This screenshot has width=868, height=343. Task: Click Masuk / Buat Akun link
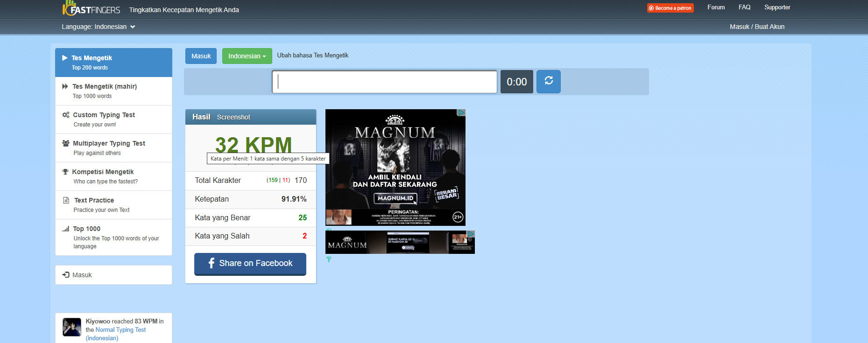click(757, 27)
